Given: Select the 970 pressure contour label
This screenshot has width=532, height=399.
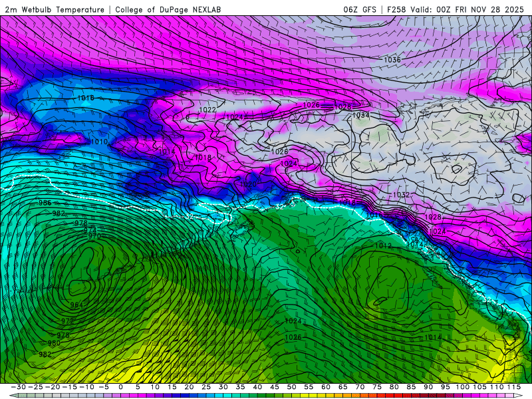Looking at the screenshot, I should (94, 236).
